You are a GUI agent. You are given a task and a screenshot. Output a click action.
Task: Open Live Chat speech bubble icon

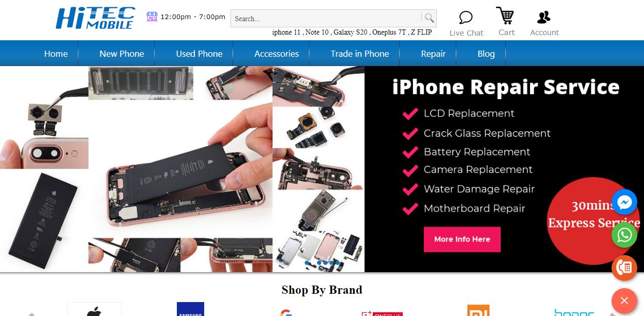(466, 18)
